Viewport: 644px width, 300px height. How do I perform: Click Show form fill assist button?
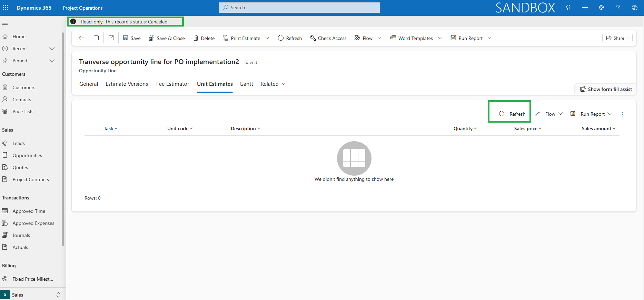click(x=606, y=89)
